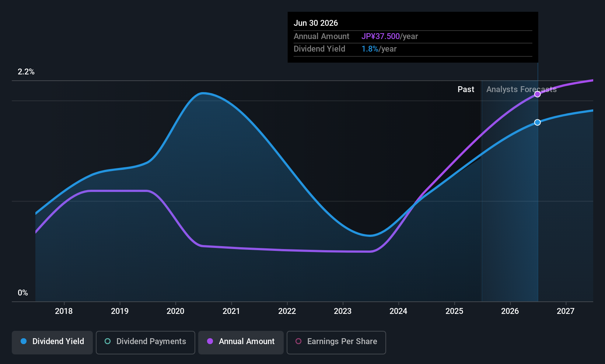Viewport: 605px width, 364px height.
Task: Click the Jun 30 2026 tooltip date header
Action: (316, 23)
